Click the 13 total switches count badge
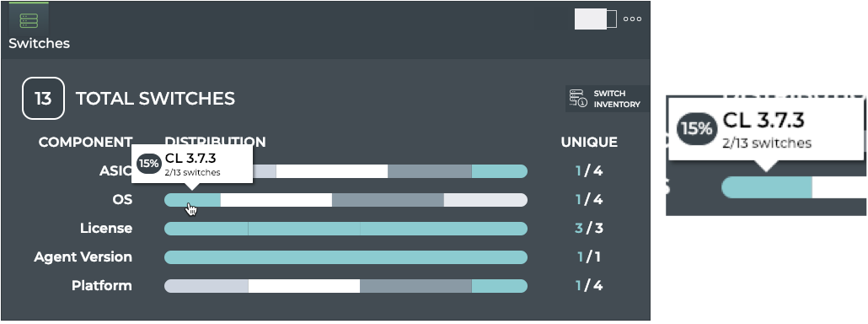The width and height of the screenshot is (868, 324). pyautogui.click(x=43, y=99)
